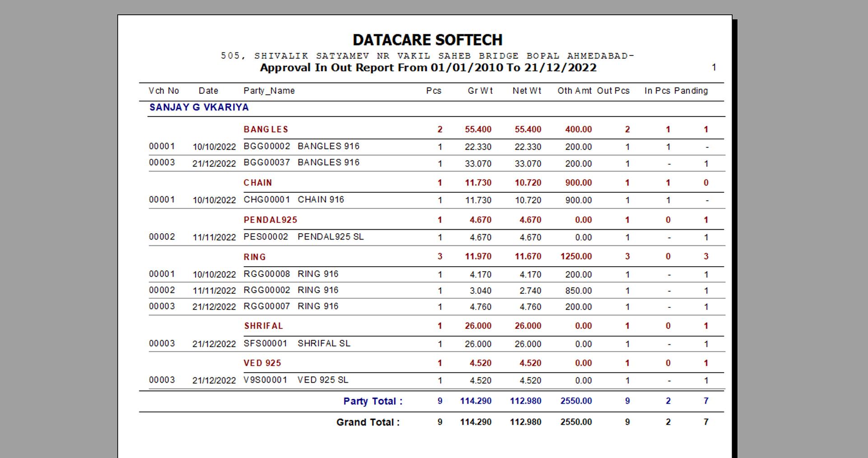This screenshot has width=868, height=458.
Task: Select item RGG00002 RING 916
Action: pyautogui.click(x=291, y=290)
